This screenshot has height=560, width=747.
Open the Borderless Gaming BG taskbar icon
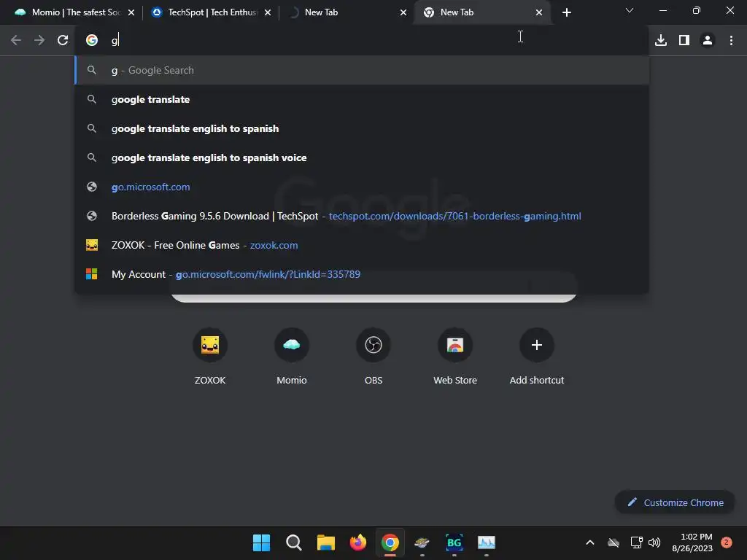tap(454, 542)
